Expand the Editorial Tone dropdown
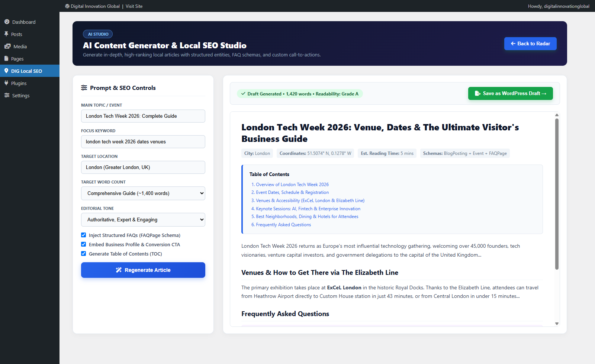Screen dimensions: 595x364 (143, 220)
